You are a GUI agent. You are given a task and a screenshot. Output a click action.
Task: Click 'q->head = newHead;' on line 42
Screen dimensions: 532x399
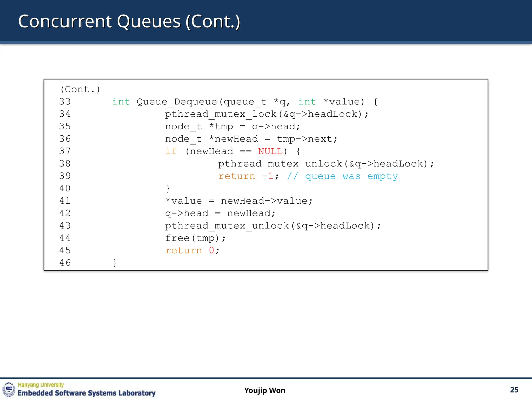220,213
